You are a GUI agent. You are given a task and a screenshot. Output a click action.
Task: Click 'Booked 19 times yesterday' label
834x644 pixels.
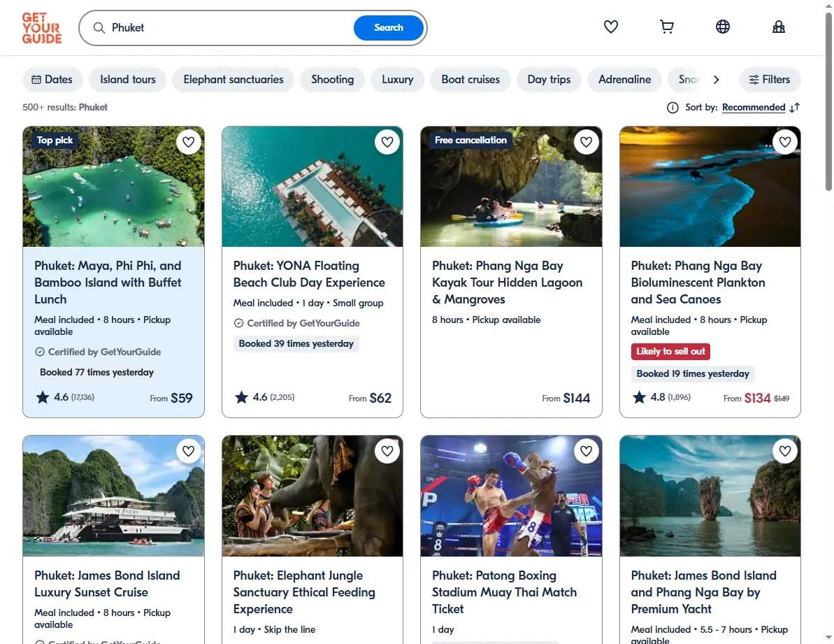(x=693, y=373)
